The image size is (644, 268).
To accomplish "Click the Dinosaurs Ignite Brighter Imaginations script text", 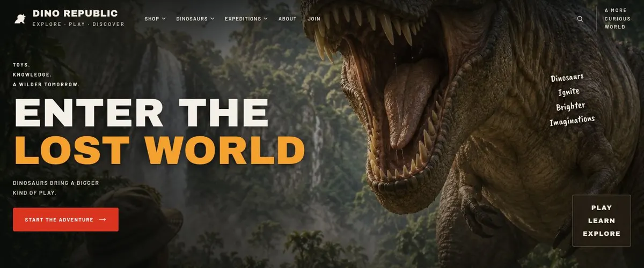I will [572, 99].
